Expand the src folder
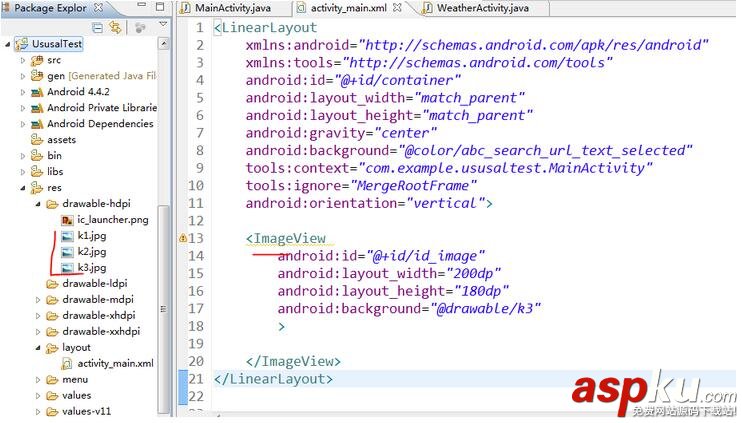The width and height of the screenshot is (742, 423). click(23, 61)
